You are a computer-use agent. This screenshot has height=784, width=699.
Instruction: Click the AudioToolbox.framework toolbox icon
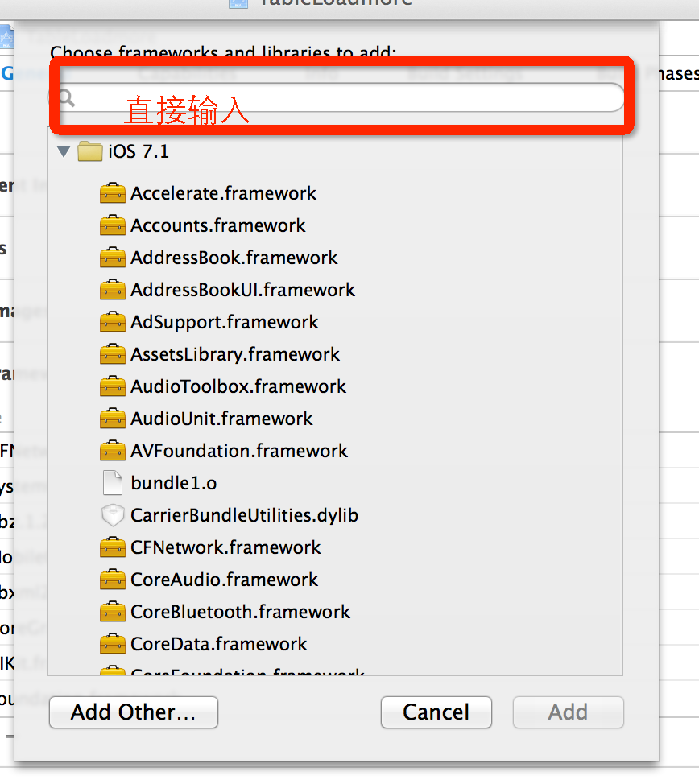113,386
